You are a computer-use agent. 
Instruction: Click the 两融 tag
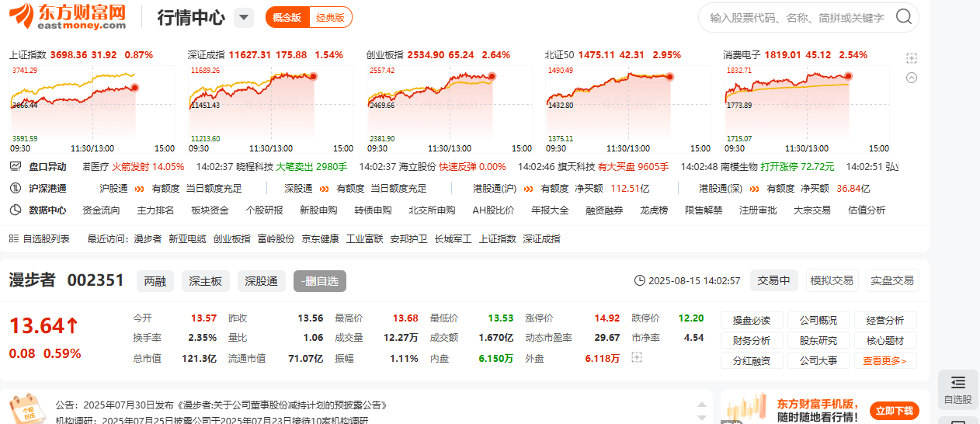tap(155, 281)
